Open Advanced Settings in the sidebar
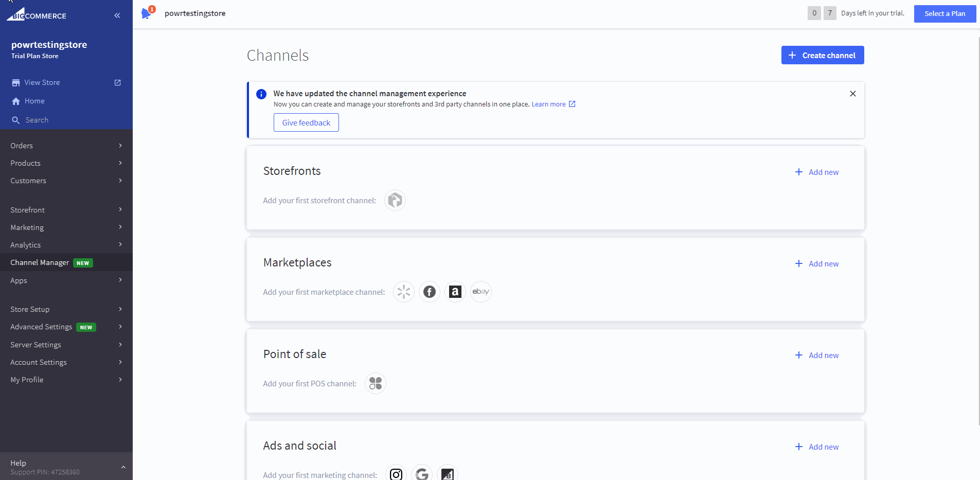This screenshot has height=480, width=980. (66, 327)
